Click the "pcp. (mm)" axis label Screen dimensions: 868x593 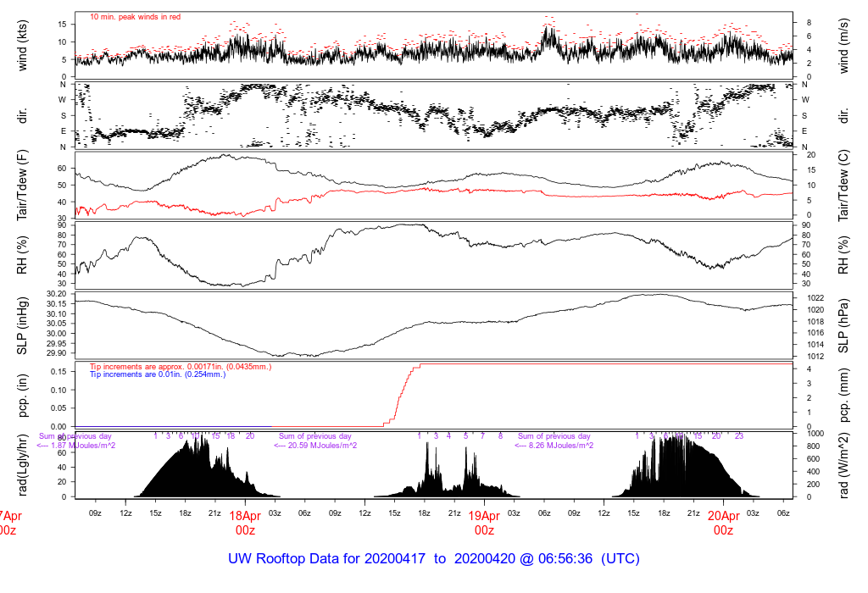coord(843,396)
